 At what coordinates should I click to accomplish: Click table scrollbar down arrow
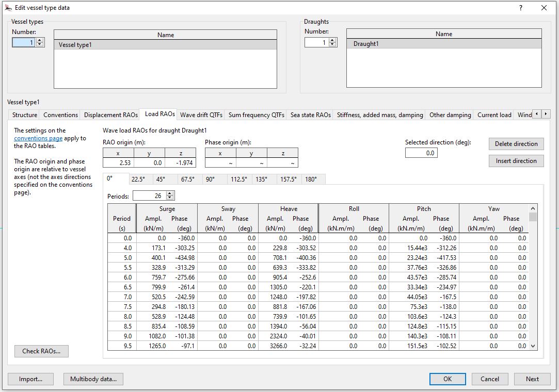(533, 346)
